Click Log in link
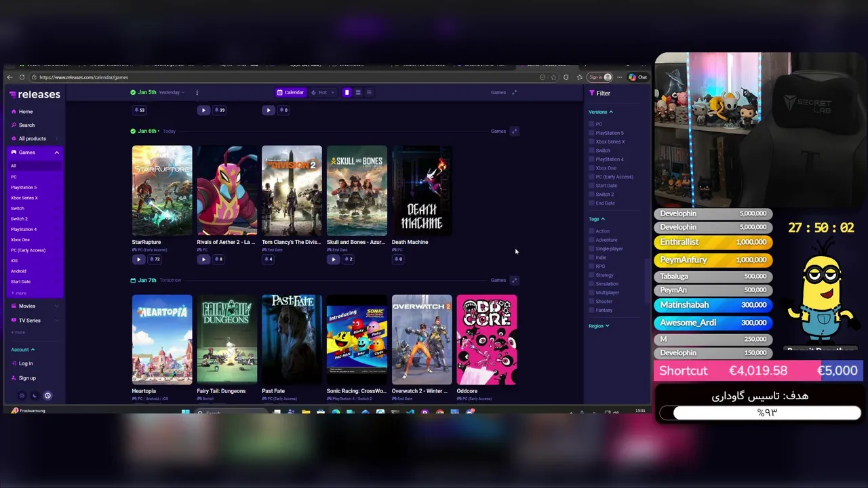The image size is (868, 488). (22, 364)
